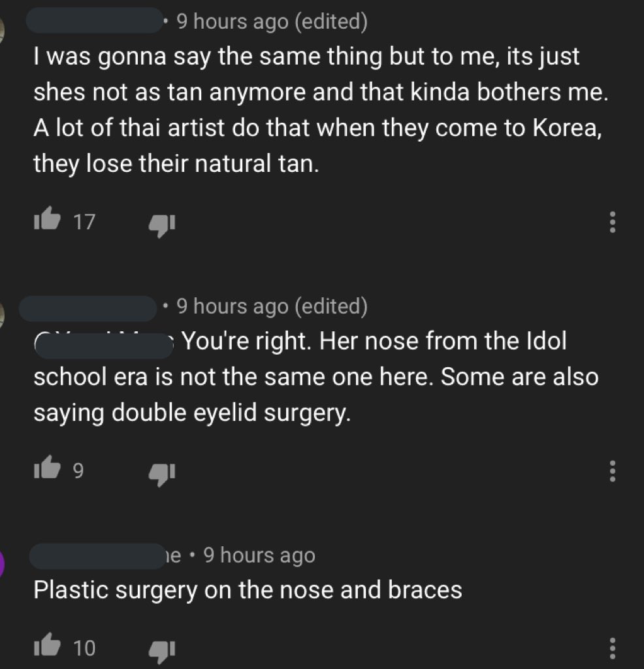
Task: Open blurred username of second commenter
Action: (x=88, y=308)
